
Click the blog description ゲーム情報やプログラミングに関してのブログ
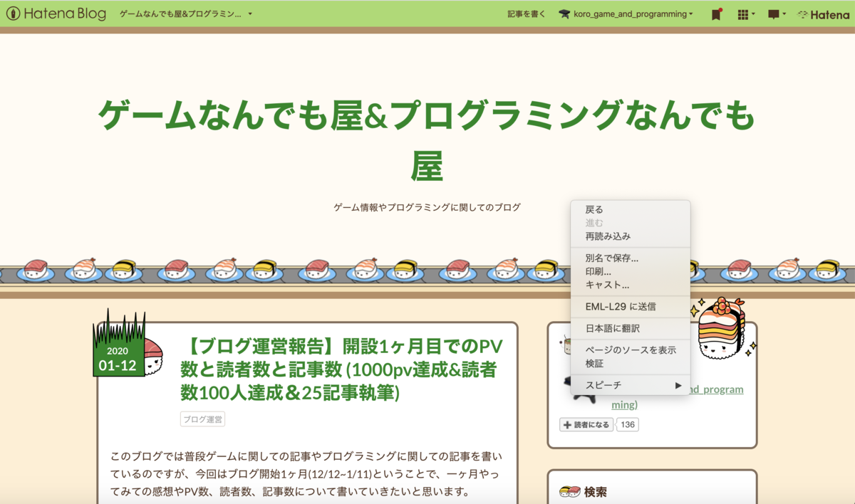[427, 207]
